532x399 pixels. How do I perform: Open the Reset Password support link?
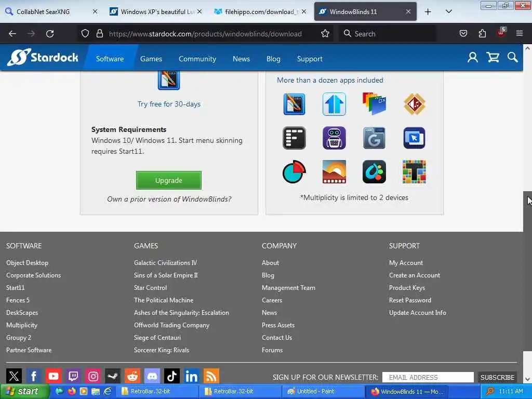click(x=410, y=300)
